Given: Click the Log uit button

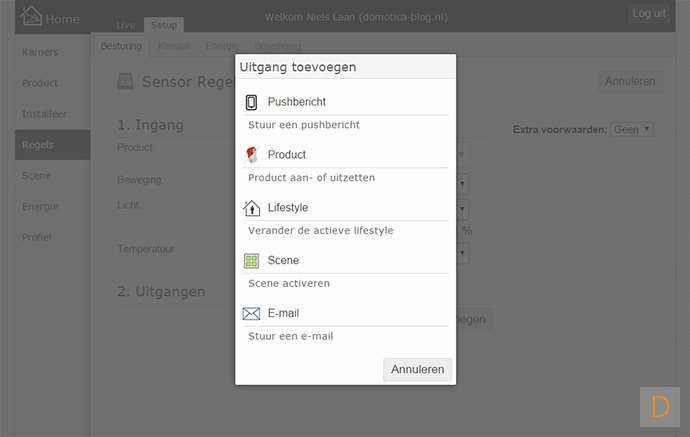Looking at the screenshot, I should pos(650,13).
